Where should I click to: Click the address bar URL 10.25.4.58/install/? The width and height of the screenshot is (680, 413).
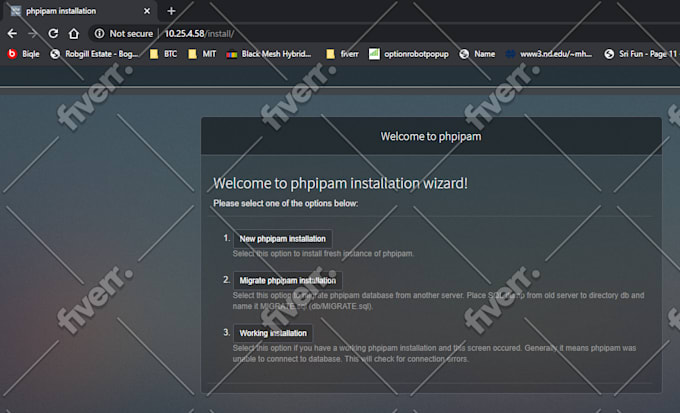pos(198,33)
